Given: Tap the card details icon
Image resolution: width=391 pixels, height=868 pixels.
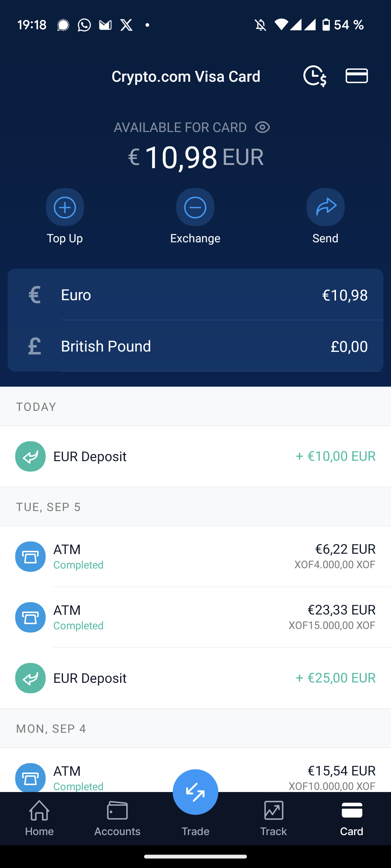Looking at the screenshot, I should (x=357, y=76).
